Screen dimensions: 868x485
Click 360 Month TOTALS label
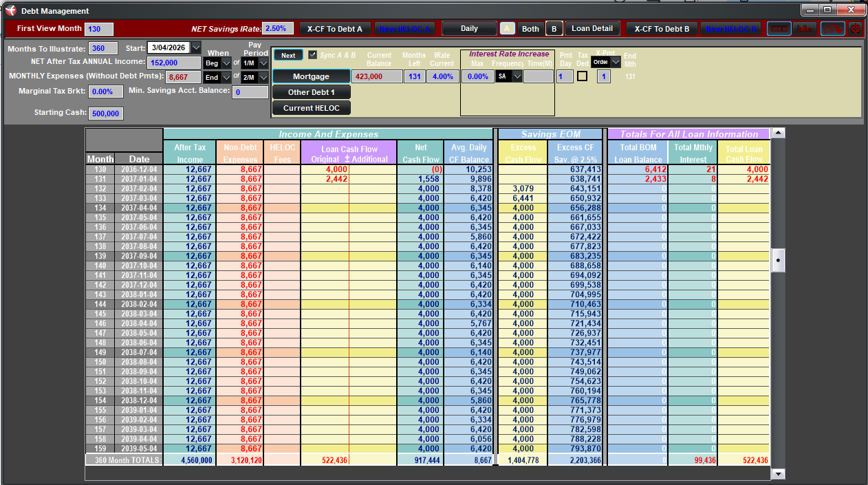[x=124, y=460]
